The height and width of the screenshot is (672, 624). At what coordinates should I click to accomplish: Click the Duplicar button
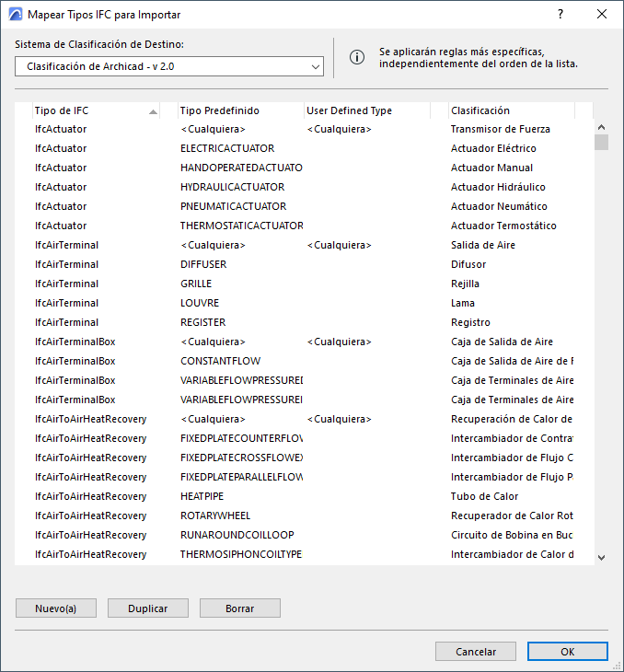[148, 608]
